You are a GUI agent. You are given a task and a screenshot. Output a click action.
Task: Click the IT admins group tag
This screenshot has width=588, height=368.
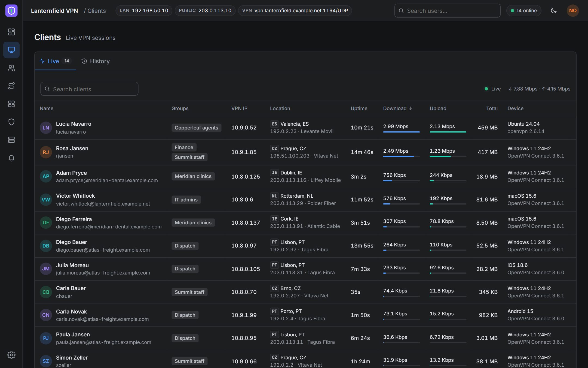click(x=186, y=200)
